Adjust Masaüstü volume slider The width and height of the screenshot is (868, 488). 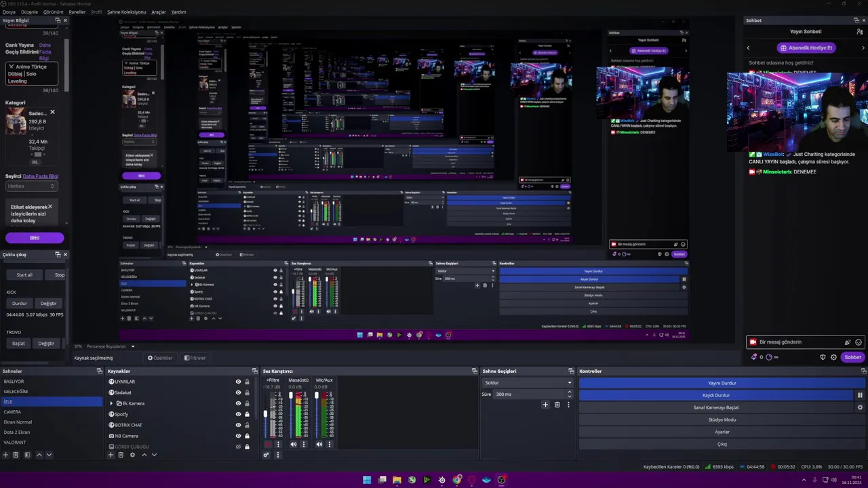[x=291, y=414]
